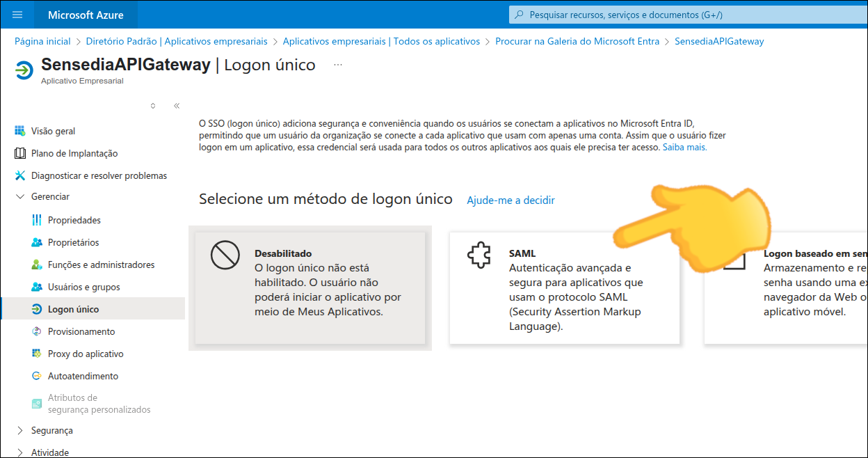Open the Visão geral overview icon
Screen dimensions: 868x458
pos(19,130)
